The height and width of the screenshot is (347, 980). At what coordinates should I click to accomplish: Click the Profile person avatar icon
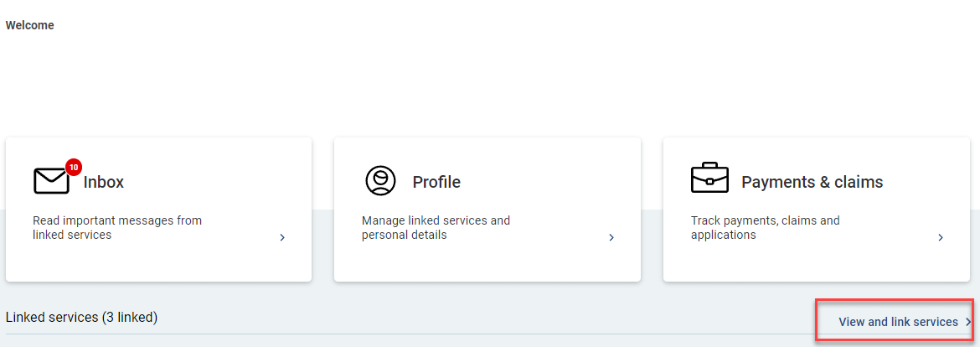(x=380, y=181)
